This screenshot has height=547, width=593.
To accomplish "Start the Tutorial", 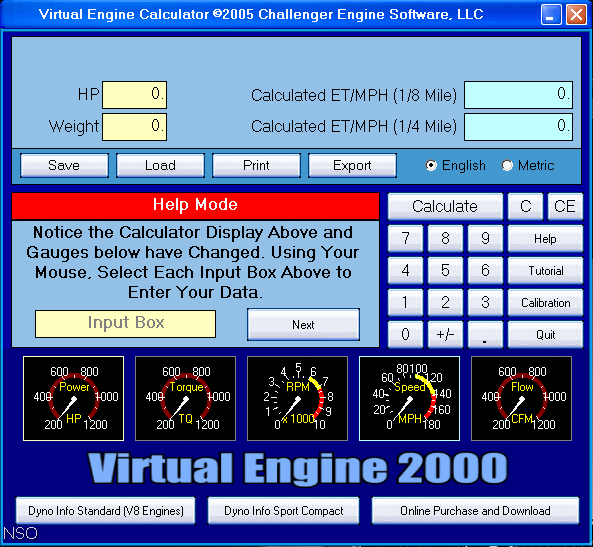I will tap(545, 270).
